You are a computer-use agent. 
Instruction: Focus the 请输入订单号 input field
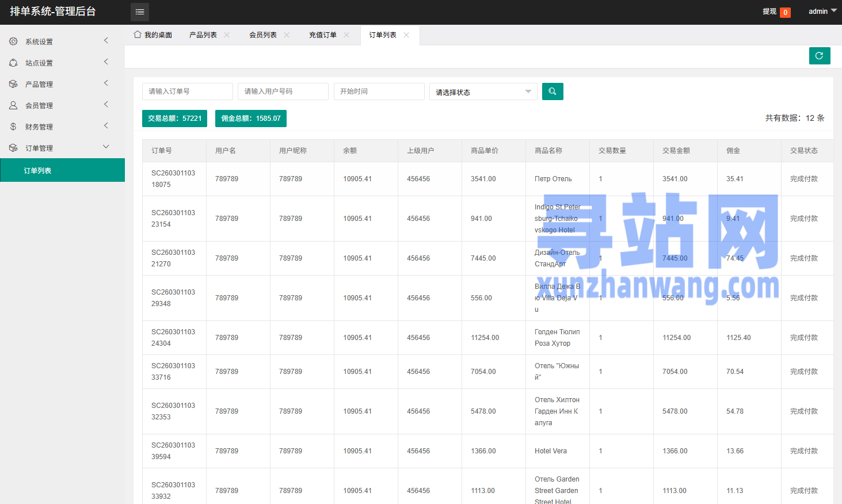(x=187, y=91)
